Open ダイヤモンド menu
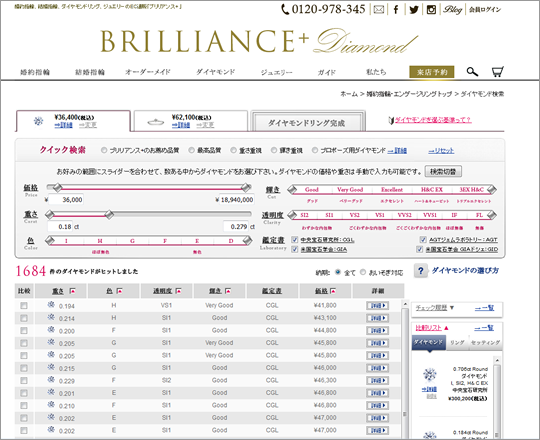Viewport: 540px width, 440px height. 216,72
